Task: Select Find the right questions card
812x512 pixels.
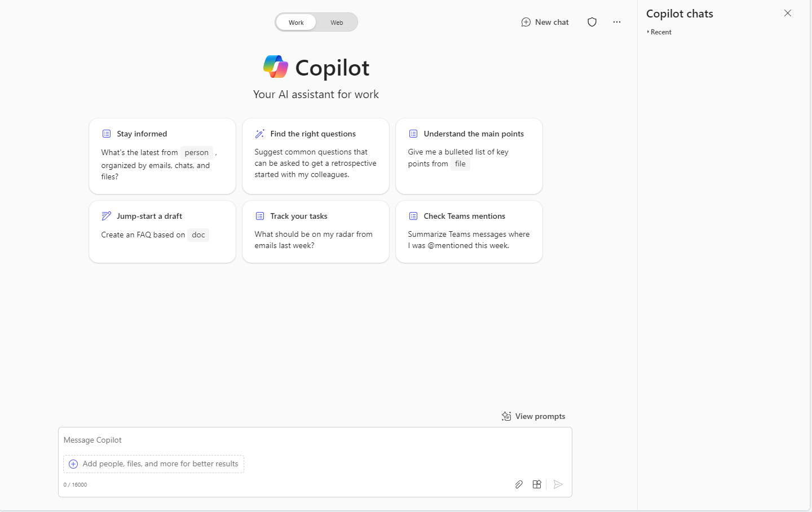Action: [316, 156]
